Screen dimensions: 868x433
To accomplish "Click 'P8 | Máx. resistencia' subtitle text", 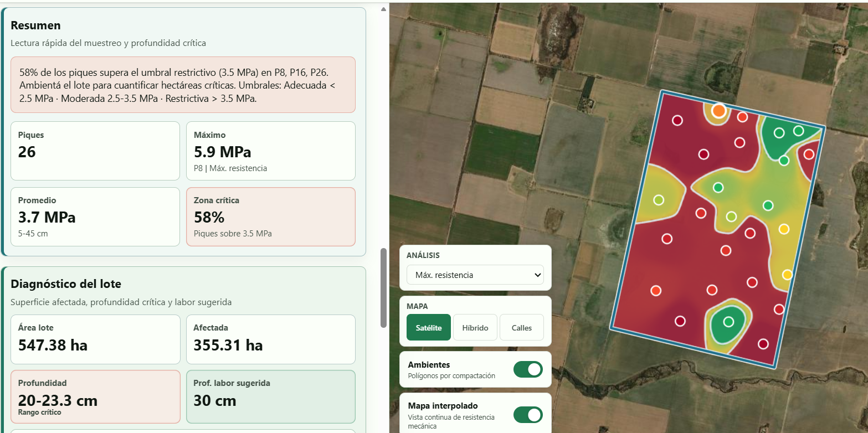I will click(x=230, y=168).
